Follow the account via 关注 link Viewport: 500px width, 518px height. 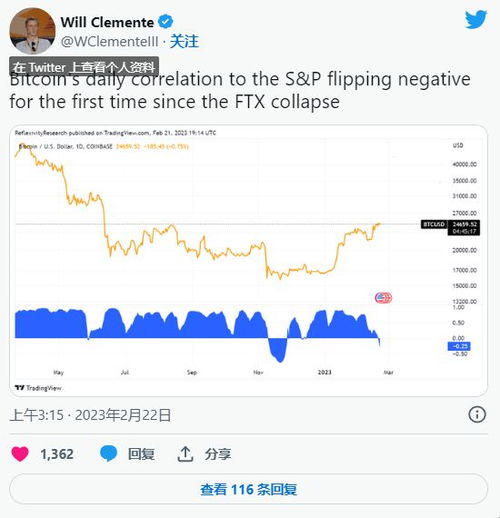184,42
